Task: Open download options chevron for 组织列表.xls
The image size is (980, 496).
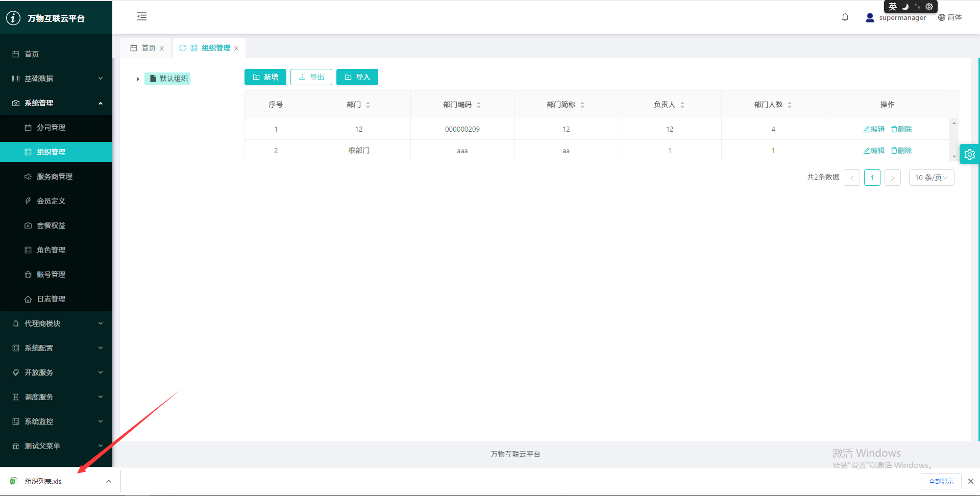Action: 109,481
